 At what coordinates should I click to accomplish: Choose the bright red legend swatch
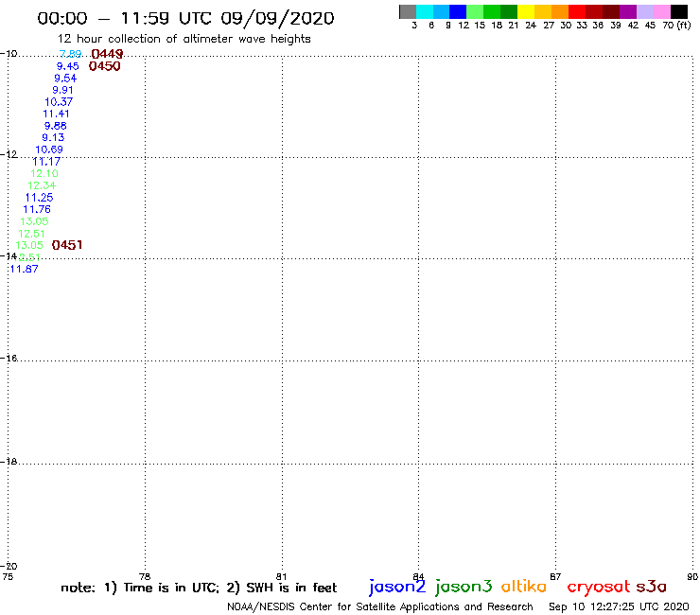coord(577,11)
